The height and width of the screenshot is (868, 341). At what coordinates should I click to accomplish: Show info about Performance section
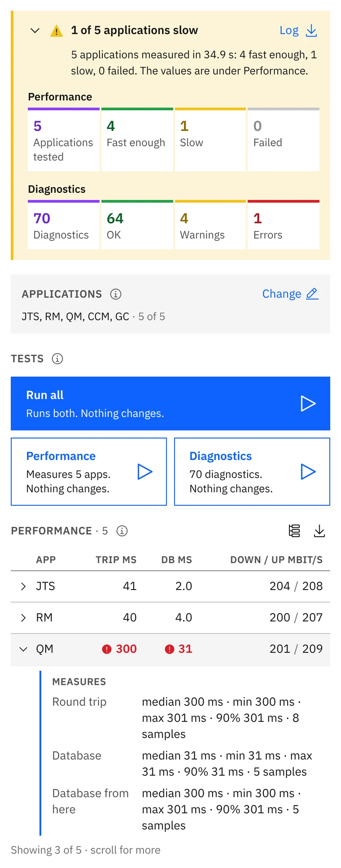click(x=122, y=531)
